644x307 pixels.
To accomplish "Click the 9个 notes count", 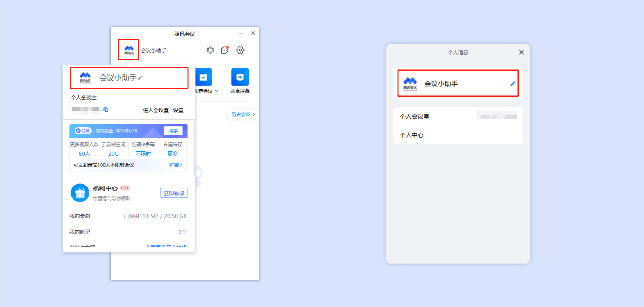I will tap(182, 232).
